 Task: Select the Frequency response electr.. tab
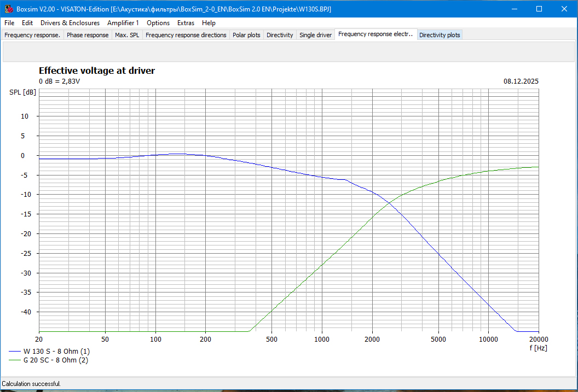(x=375, y=34)
